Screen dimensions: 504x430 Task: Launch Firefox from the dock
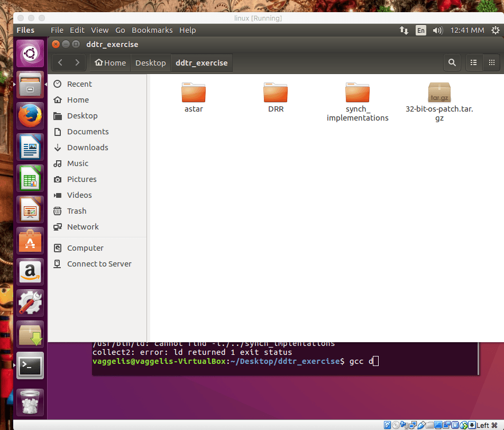coord(30,115)
